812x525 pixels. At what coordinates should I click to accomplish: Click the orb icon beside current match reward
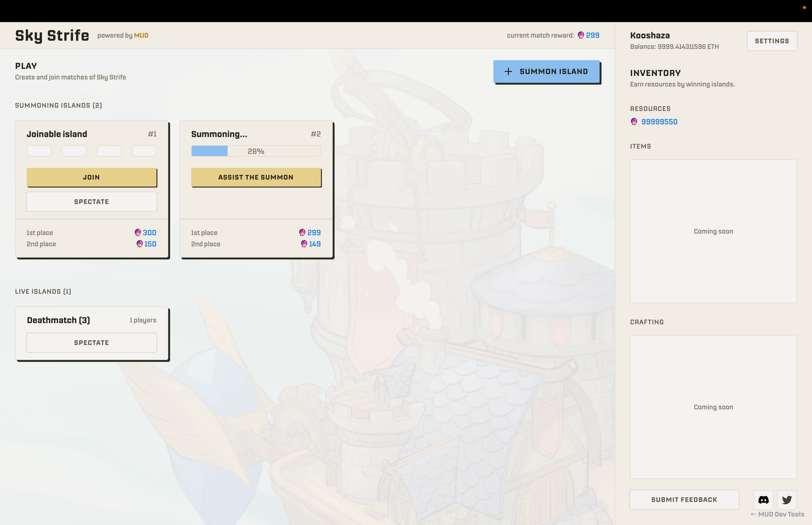coord(581,35)
